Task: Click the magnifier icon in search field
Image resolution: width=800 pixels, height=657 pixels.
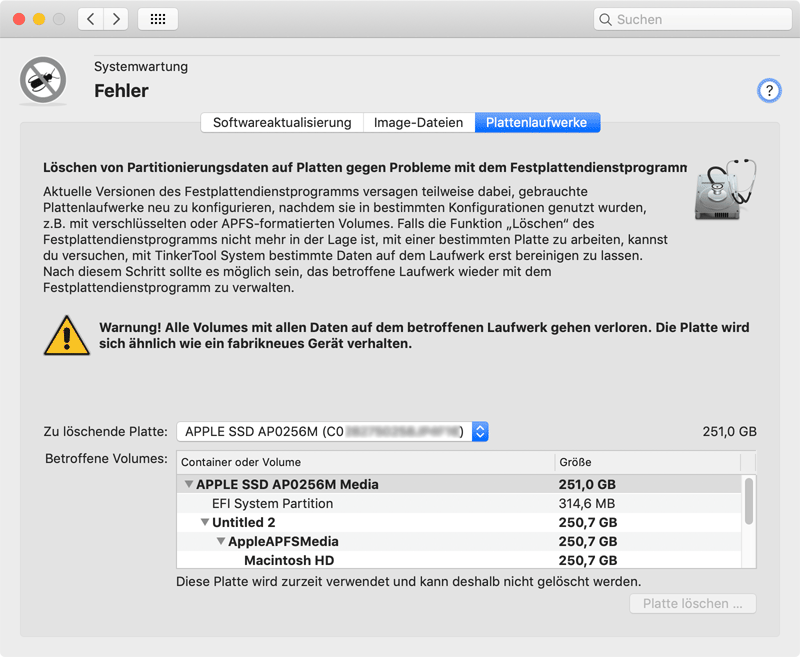Action: pos(605,19)
